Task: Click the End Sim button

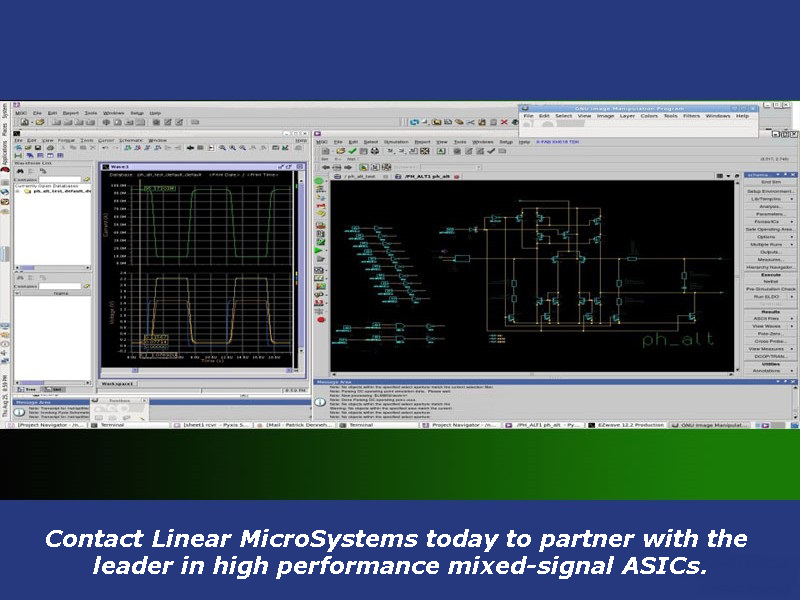Action: (770, 183)
